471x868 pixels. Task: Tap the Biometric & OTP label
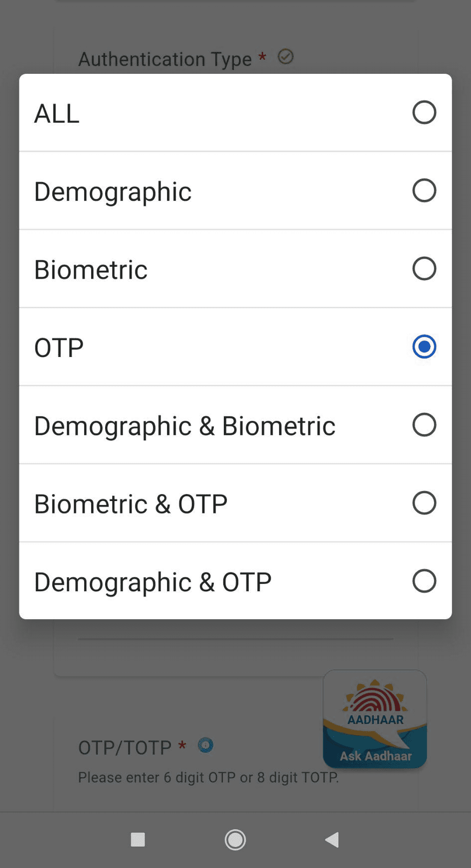(x=131, y=504)
